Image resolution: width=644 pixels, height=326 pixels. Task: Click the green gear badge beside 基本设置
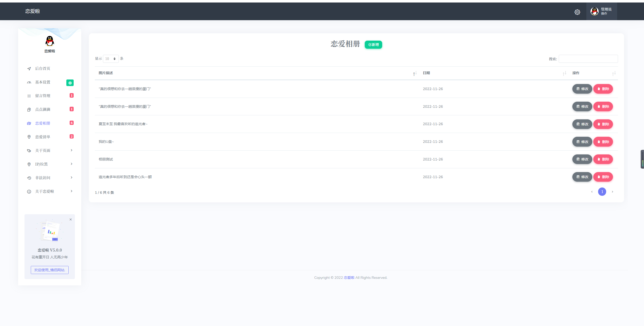(x=70, y=83)
